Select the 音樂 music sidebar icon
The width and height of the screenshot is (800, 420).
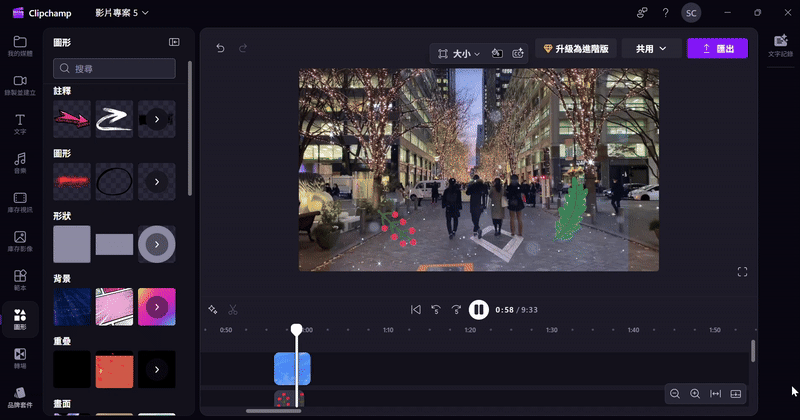[20, 162]
